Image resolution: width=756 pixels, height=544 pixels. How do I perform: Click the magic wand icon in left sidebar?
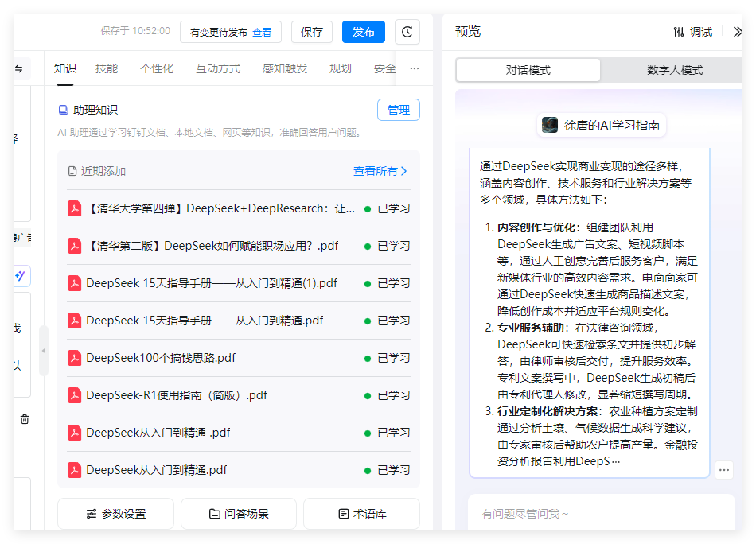(20, 276)
